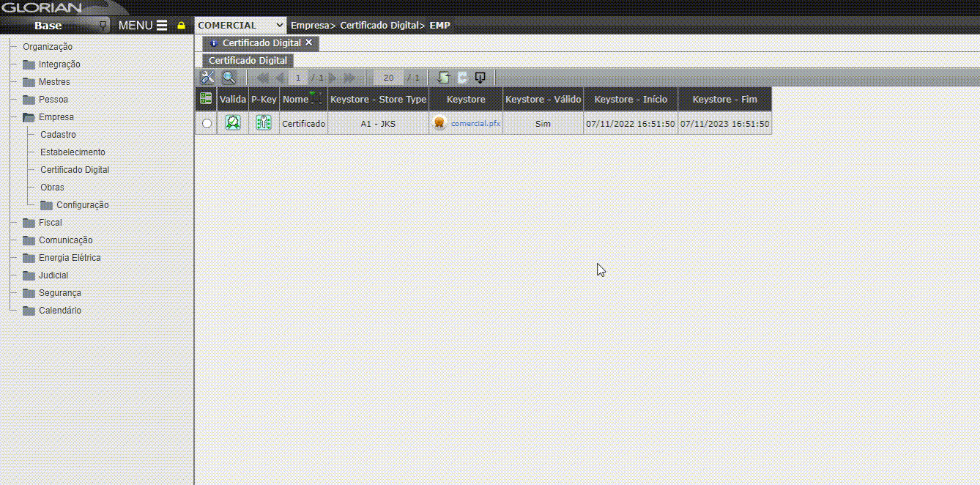Open the comercial.pfx keystore link

475,124
